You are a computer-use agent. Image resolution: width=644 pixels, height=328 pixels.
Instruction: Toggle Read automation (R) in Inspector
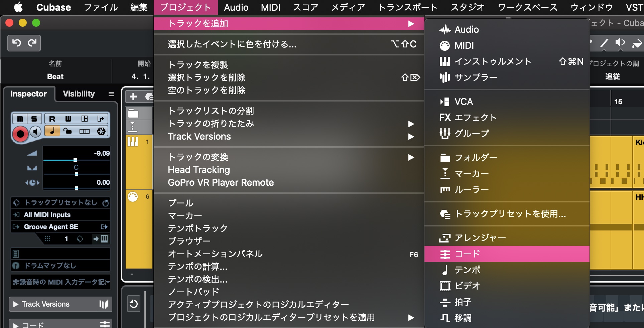[52, 119]
